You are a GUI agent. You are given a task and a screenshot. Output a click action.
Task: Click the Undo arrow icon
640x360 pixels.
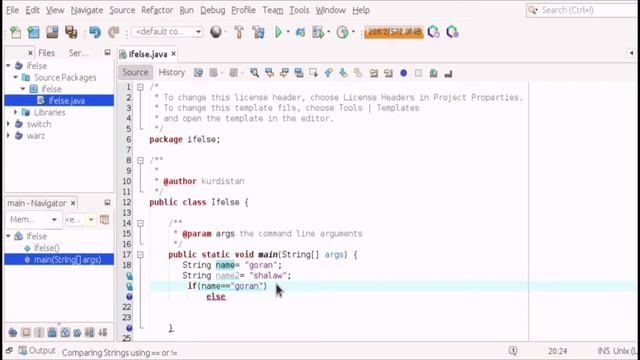(95, 32)
